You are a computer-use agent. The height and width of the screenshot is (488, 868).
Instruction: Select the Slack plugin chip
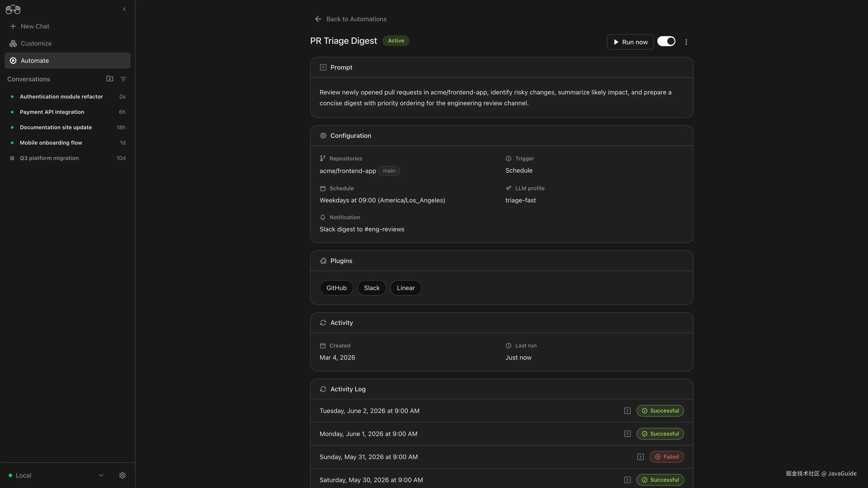pyautogui.click(x=372, y=288)
